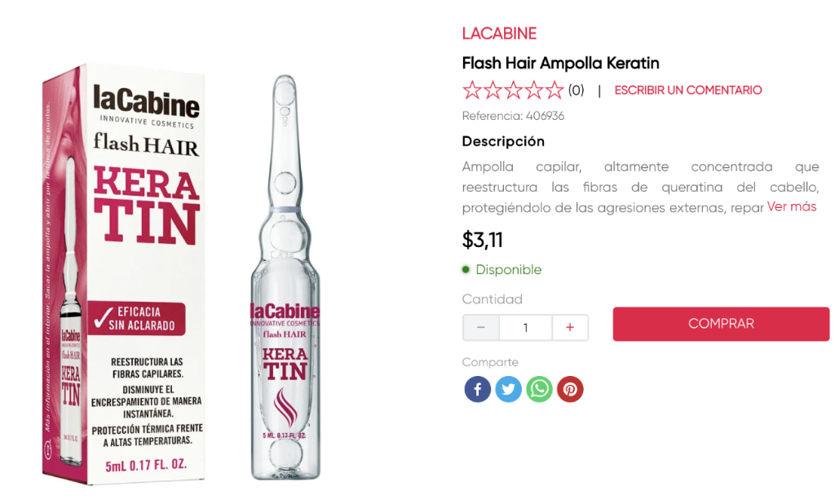
Task: Click the third rating star
Action: pyautogui.click(x=513, y=90)
